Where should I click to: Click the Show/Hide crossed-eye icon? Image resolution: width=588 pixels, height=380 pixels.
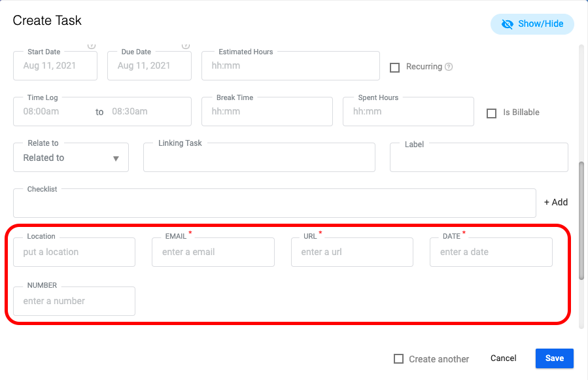coord(508,24)
